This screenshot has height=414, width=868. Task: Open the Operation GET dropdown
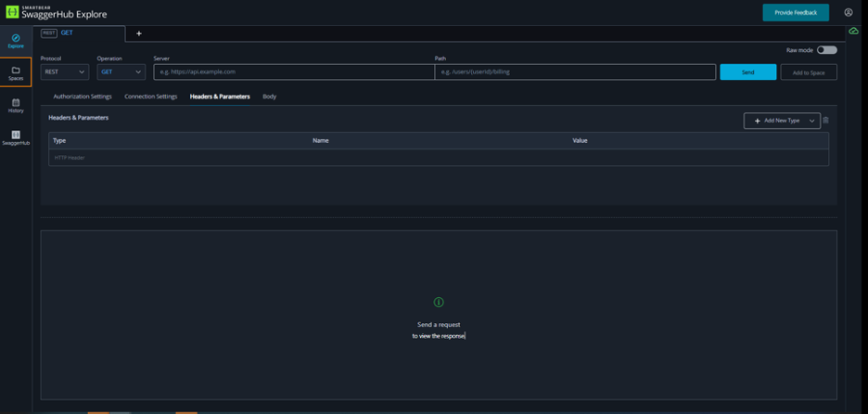pyautogui.click(x=121, y=72)
